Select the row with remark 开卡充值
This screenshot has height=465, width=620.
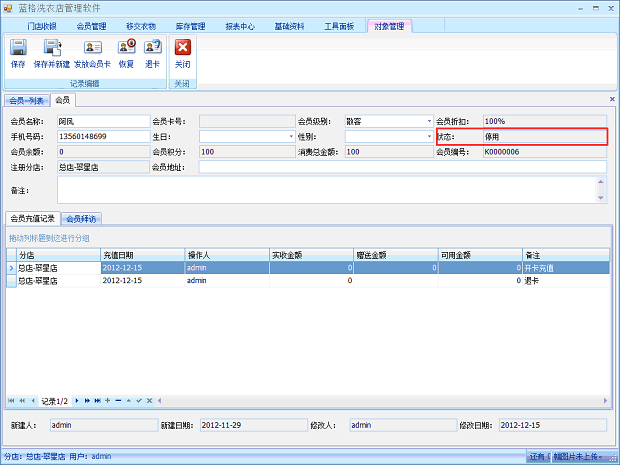pyautogui.click(x=308, y=268)
